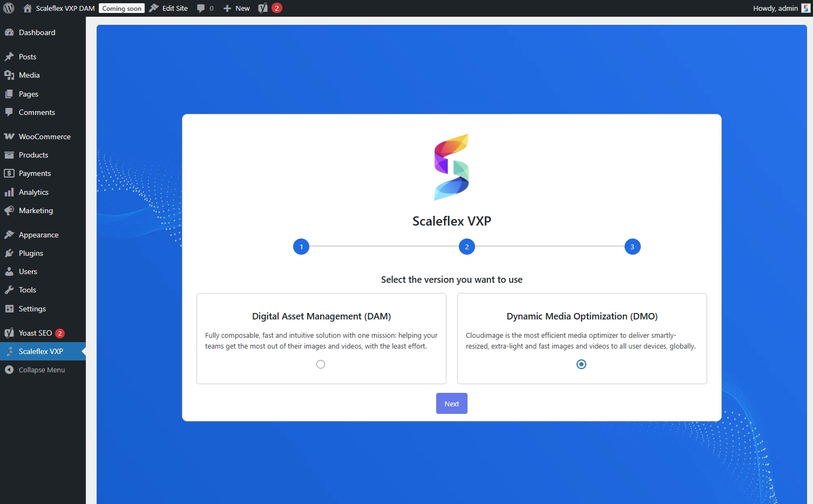This screenshot has height=504, width=813.
Task: Click the admin user avatar icon
Action: [805, 8]
